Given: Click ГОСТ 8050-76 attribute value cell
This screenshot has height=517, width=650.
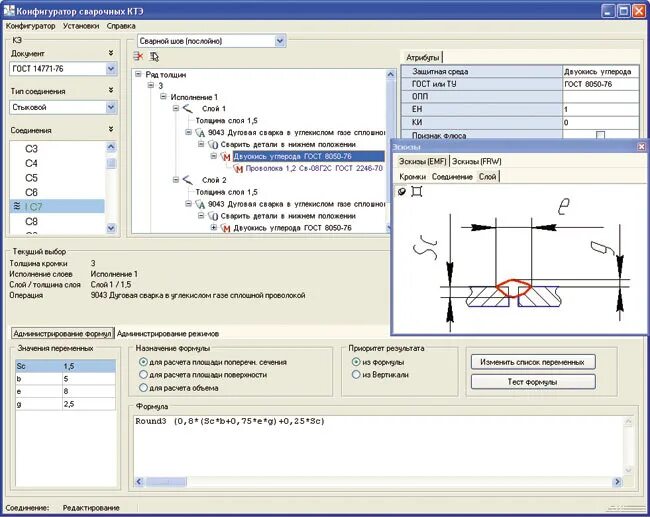Looking at the screenshot, I should pos(600,84).
